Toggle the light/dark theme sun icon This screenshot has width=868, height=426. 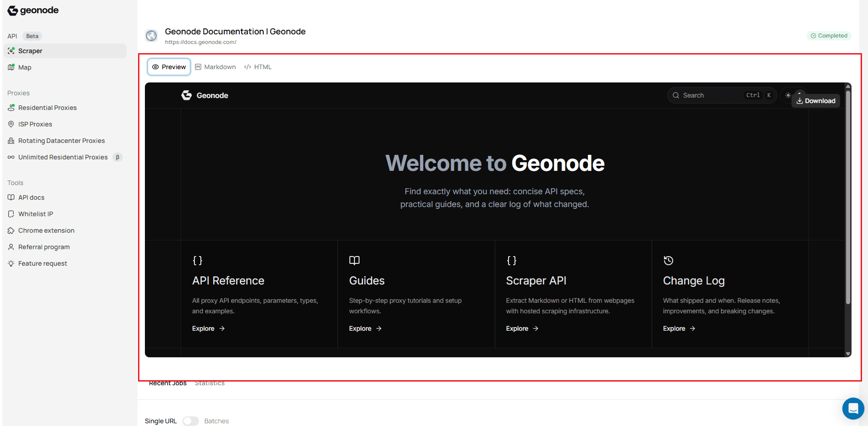click(x=788, y=95)
